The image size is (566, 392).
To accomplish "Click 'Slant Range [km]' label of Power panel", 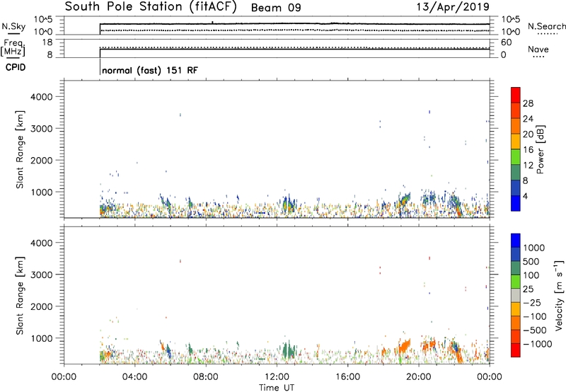I will coord(20,149).
